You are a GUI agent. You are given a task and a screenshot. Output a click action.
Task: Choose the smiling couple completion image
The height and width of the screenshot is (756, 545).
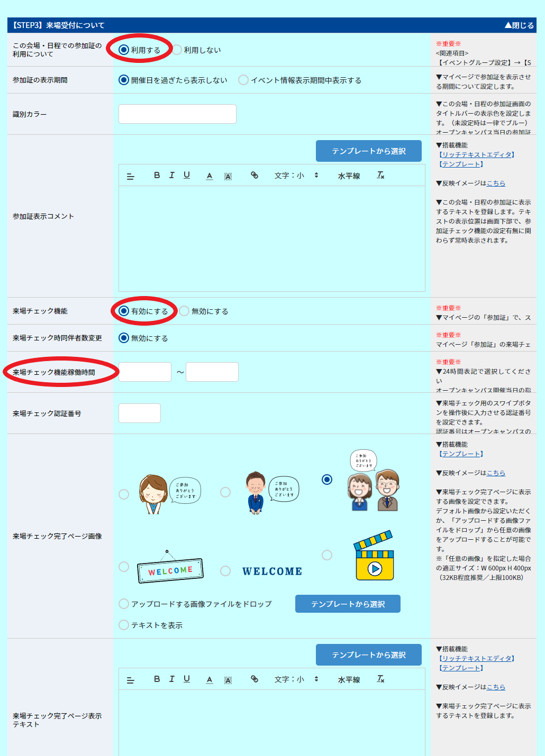click(x=327, y=480)
